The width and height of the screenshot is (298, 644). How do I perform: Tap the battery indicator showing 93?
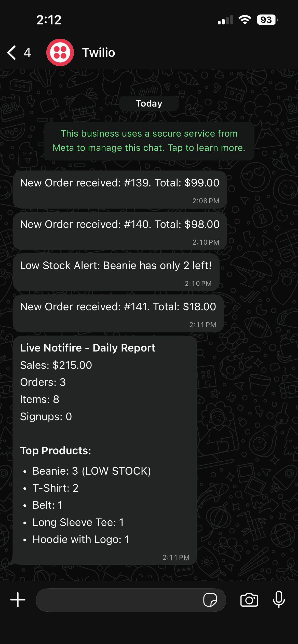[x=266, y=20]
